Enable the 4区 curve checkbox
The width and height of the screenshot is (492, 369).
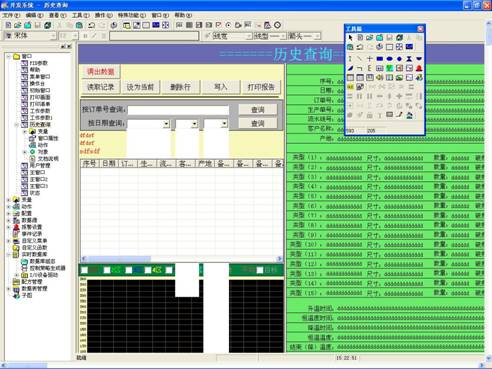click(148, 270)
